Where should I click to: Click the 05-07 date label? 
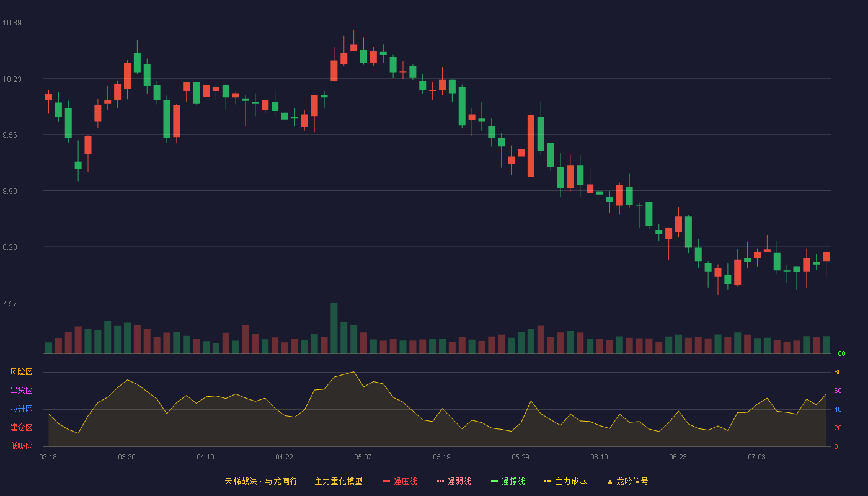click(x=363, y=457)
